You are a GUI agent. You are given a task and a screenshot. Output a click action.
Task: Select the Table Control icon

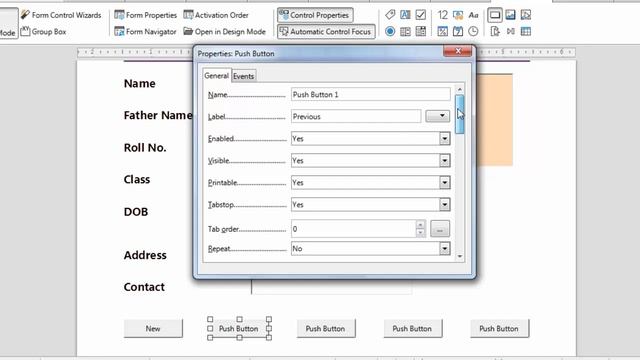click(x=526, y=31)
